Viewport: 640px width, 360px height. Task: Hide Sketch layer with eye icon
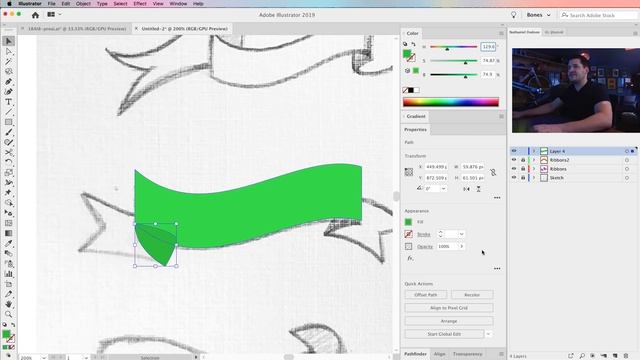(514, 178)
